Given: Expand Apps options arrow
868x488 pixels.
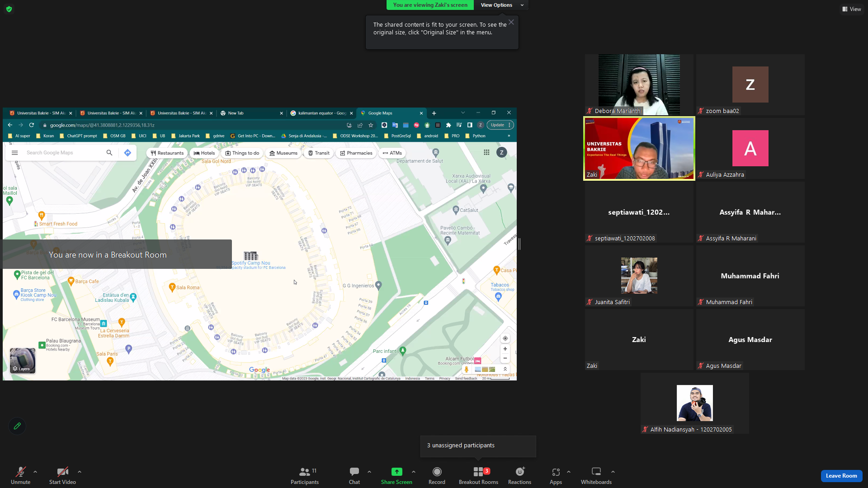Looking at the screenshot, I should (x=569, y=472).
